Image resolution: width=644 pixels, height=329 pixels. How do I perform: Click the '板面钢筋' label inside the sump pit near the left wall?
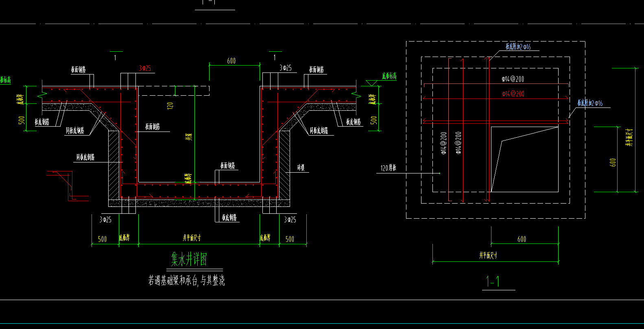point(153,127)
